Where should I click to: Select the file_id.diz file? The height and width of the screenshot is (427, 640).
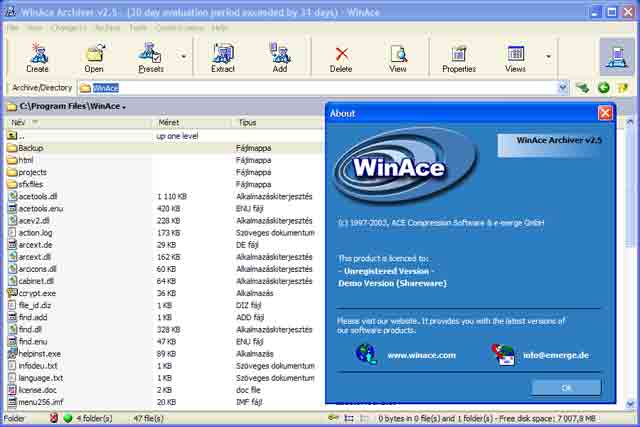164,305
